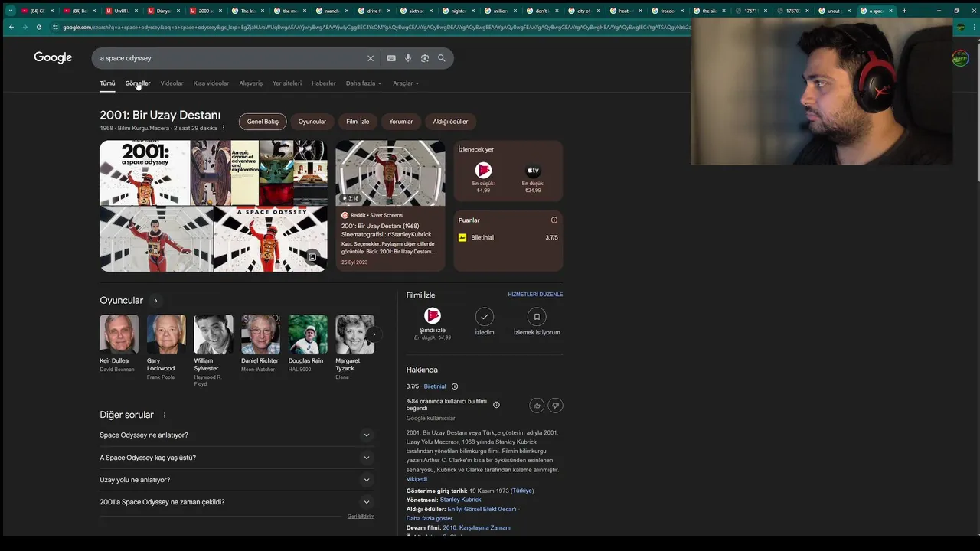
Task: Click the browser back arrow
Action: 11,27
